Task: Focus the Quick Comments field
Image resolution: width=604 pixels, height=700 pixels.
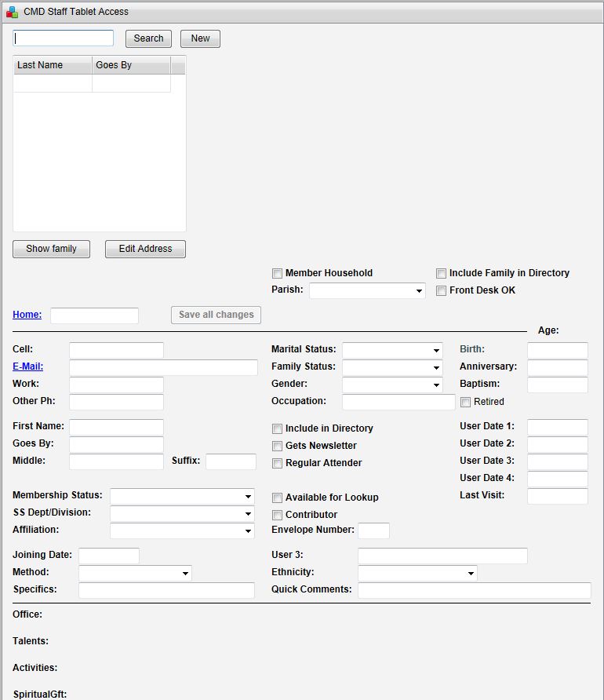Action: (475, 590)
